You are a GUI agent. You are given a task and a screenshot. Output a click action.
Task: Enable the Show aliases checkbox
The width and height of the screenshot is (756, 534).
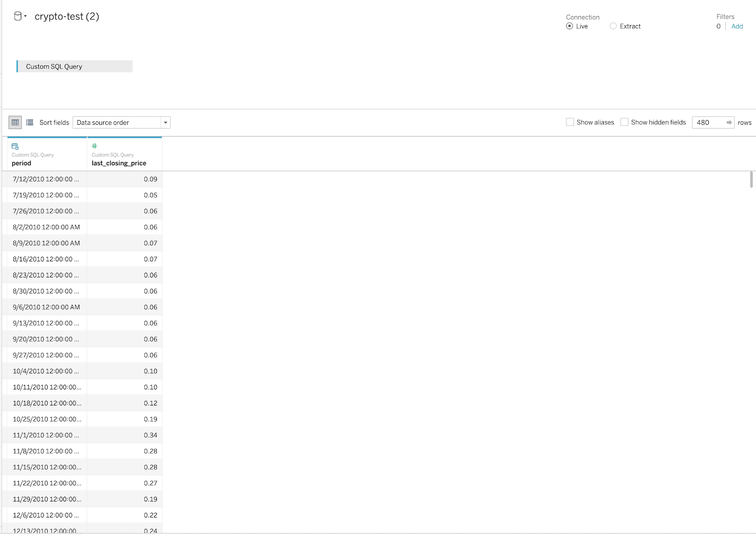570,122
